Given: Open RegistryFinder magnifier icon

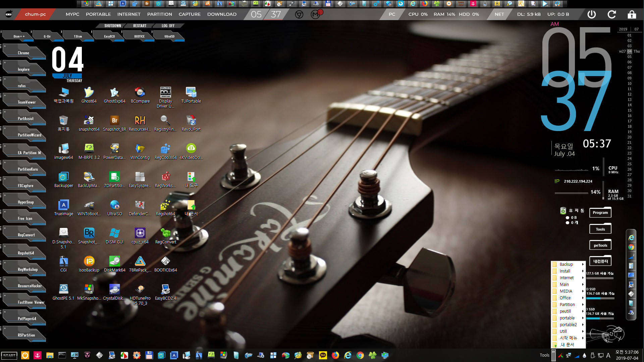Looking at the screenshot, I should [x=165, y=123].
